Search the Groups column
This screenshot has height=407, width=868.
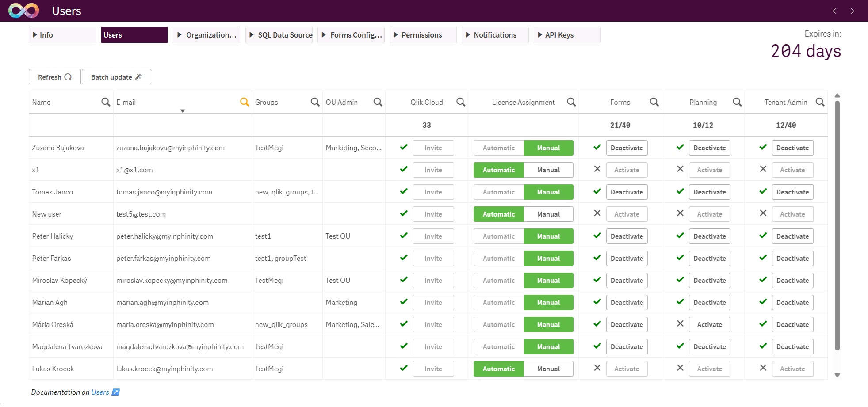[315, 102]
